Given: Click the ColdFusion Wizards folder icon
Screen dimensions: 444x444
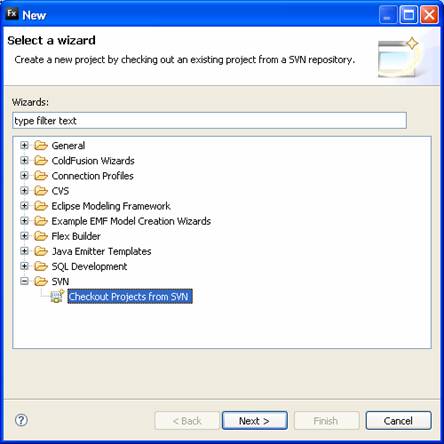Looking at the screenshot, I should pos(41,161).
